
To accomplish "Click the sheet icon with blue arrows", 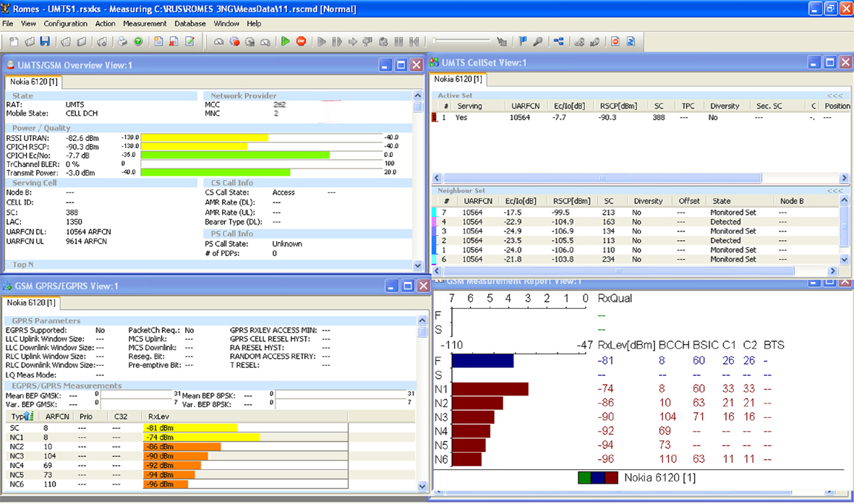I will point(631,41).
